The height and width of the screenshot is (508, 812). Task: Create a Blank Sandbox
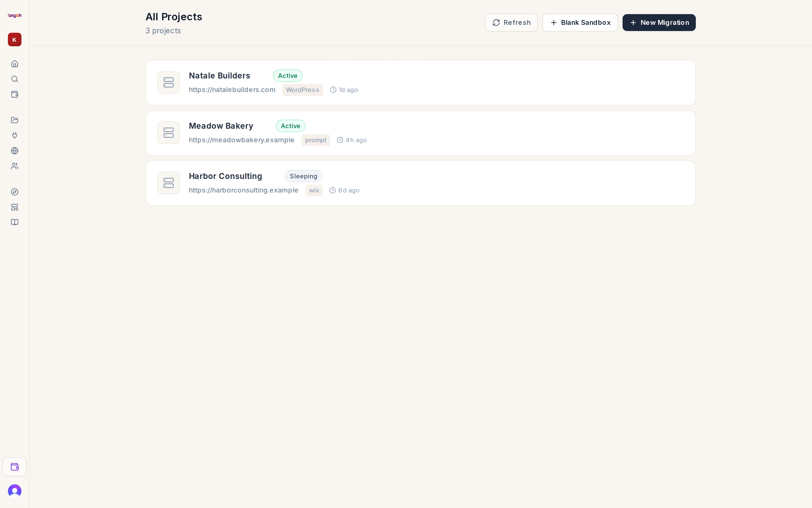pos(580,23)
